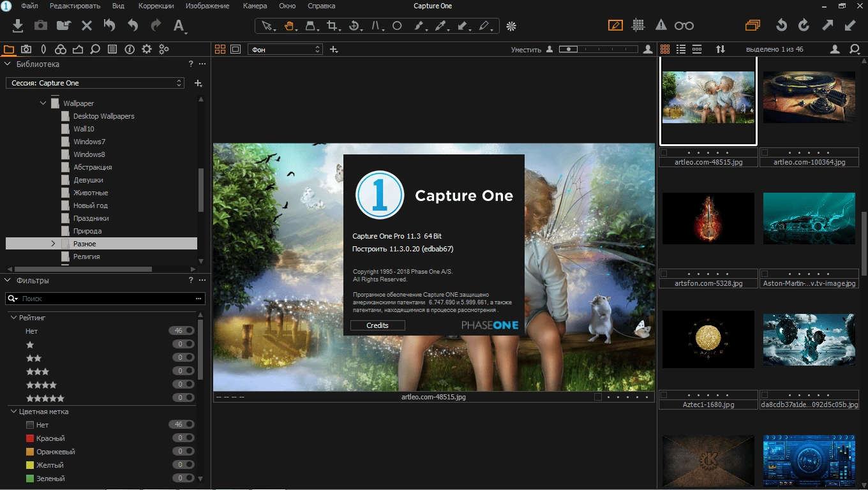
Task: Open the Exposure tool tab icon
Action: tap(78, 49)
